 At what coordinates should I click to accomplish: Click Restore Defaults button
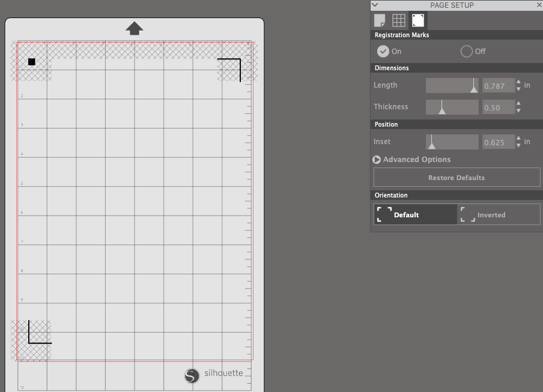tap(457, 178)
